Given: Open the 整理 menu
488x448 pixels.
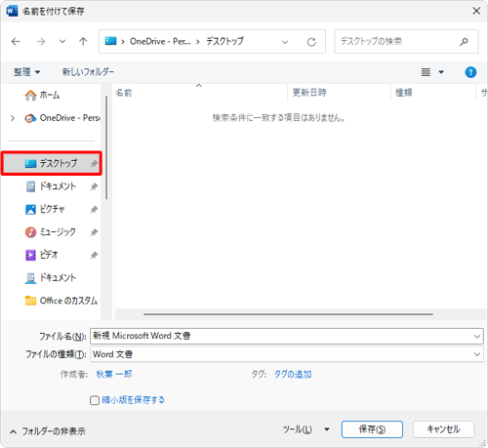Looking at the screenshot, I should coord(26,72).
